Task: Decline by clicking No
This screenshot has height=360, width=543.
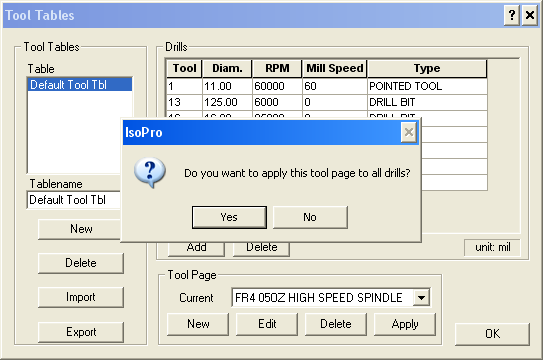Action: (x=310, y=217)
